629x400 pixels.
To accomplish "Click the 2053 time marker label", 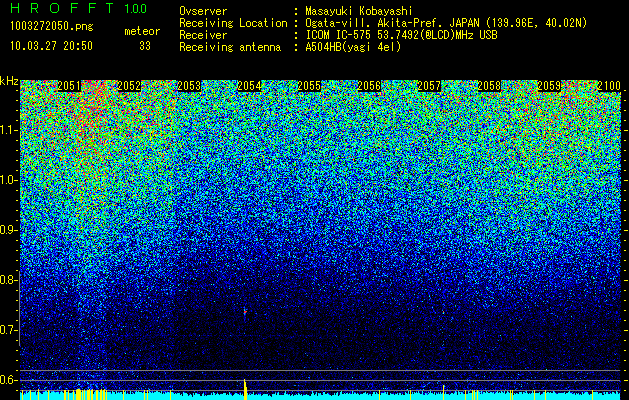I will 189,86.
